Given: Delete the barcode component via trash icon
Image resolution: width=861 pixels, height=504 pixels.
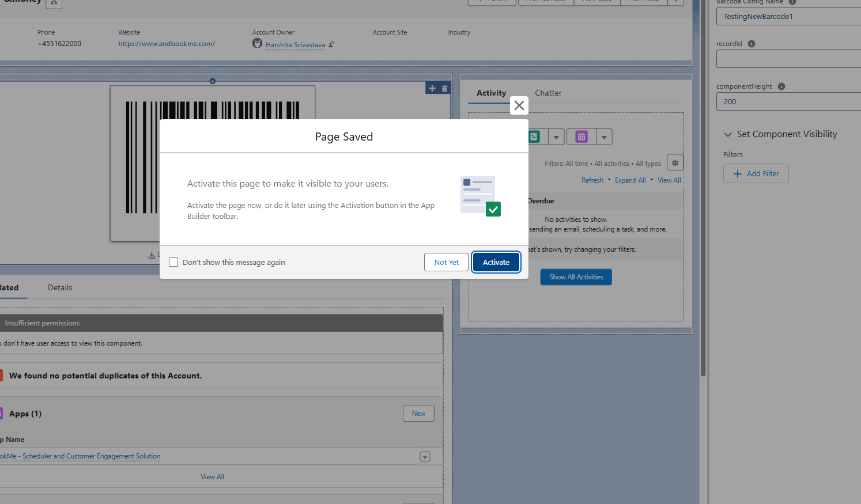Looking at the screenshot, I should click(444, 88).
